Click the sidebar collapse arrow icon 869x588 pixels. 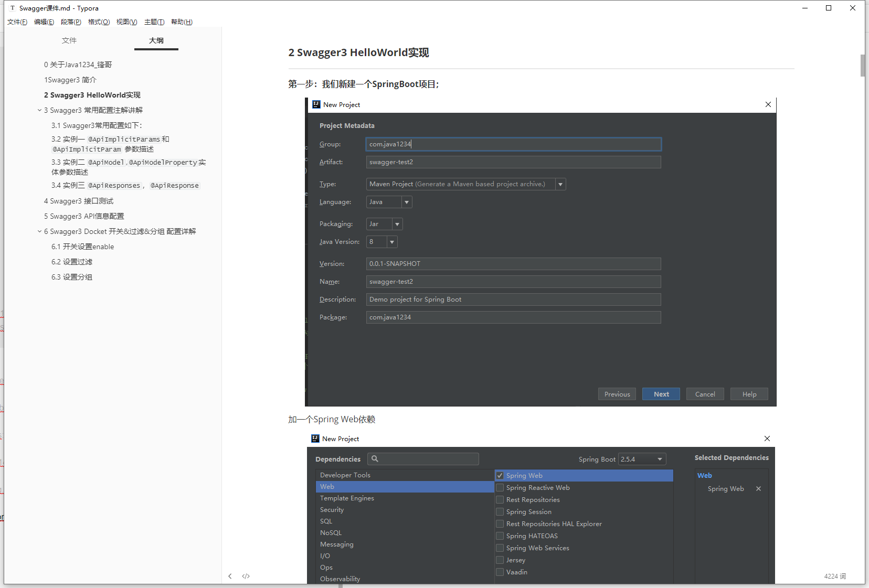coord(230,576)
